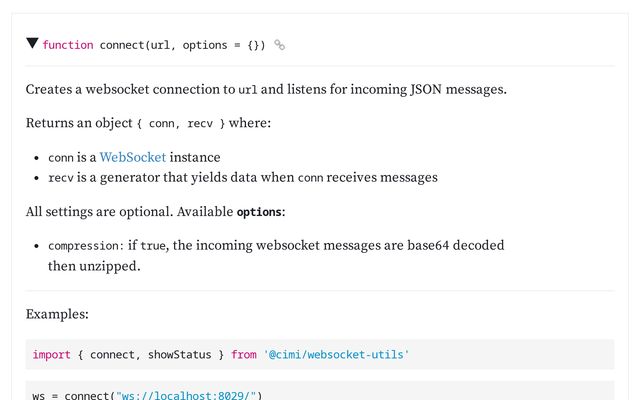Click the connect(url, options = {}) signature
The width and height of the screenshot is (640, 400).
point(182,45)
